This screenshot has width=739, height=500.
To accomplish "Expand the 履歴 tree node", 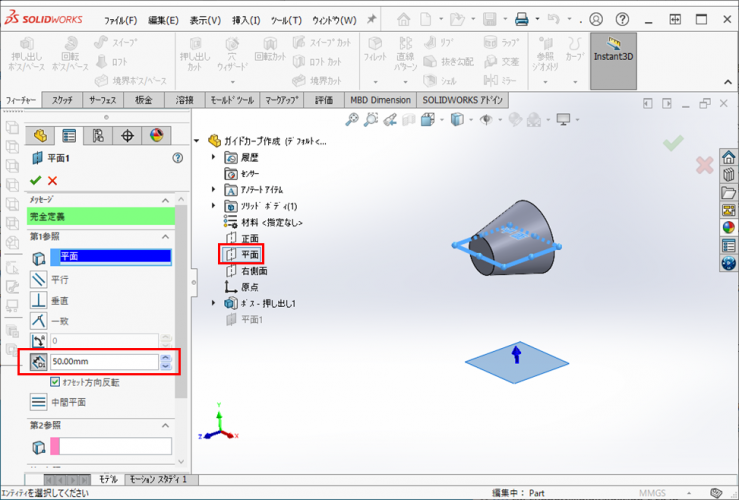I will point(214,158).
